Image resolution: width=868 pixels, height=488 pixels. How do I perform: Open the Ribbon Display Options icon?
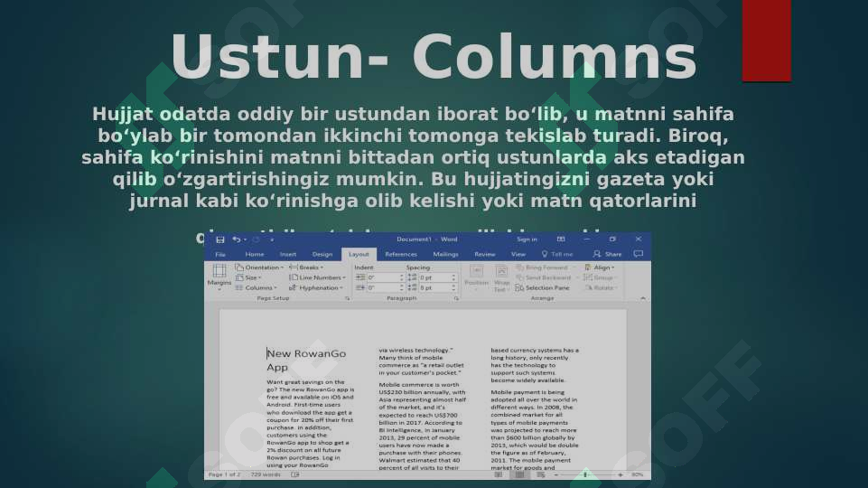561,239
